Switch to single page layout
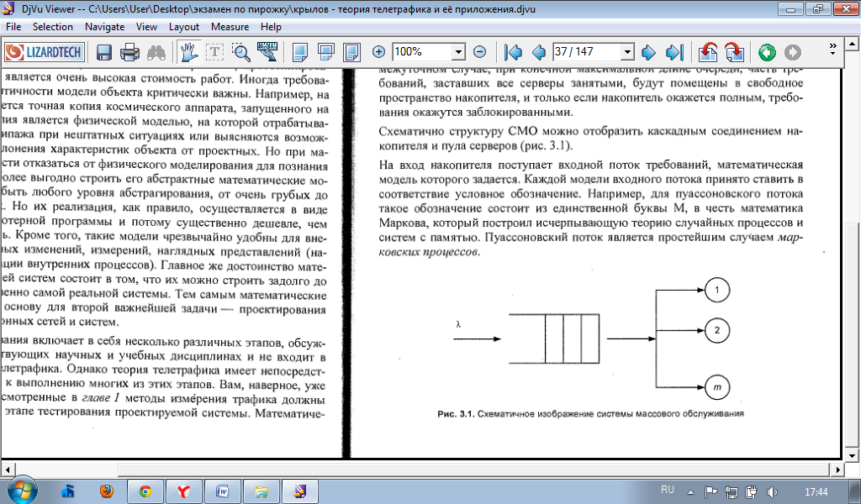The width and height of the screenshot is (861, 504). point(300,53)
